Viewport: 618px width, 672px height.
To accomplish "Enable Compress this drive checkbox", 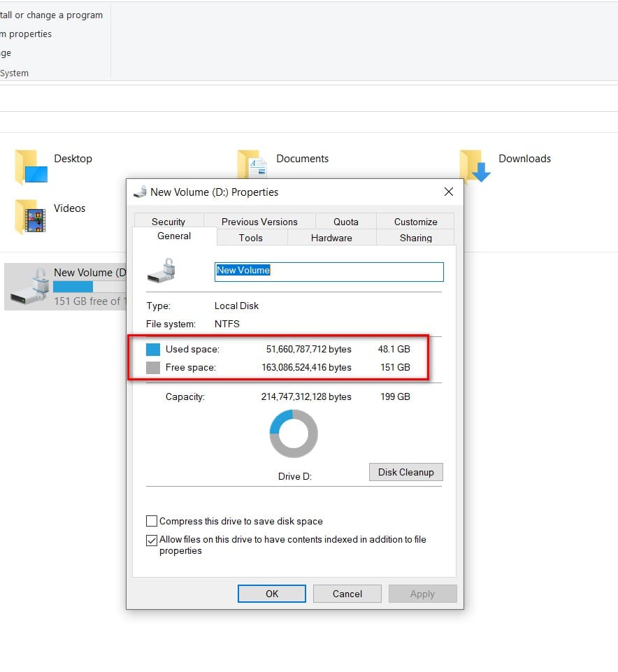I will point(151,521).
